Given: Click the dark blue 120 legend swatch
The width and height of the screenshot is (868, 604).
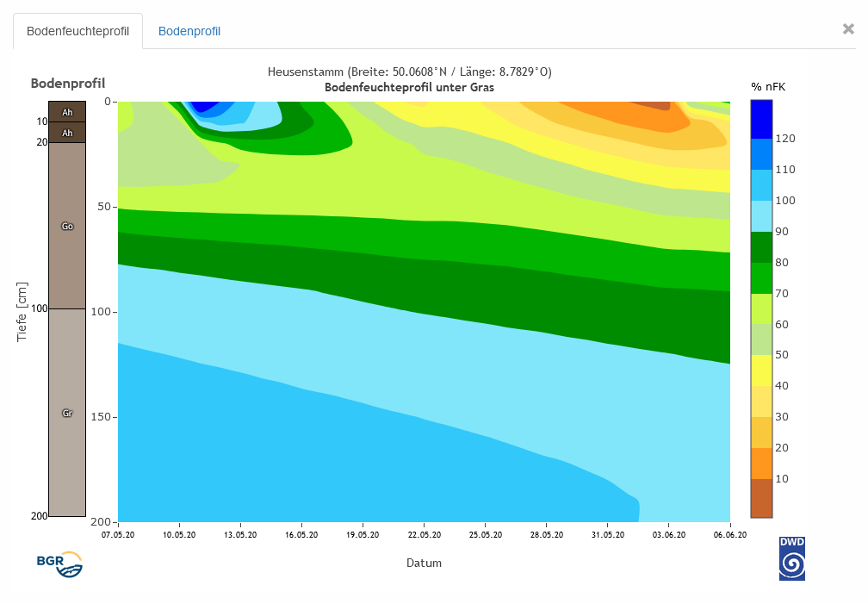Looking at the screenshot, I should coord(762,119).
